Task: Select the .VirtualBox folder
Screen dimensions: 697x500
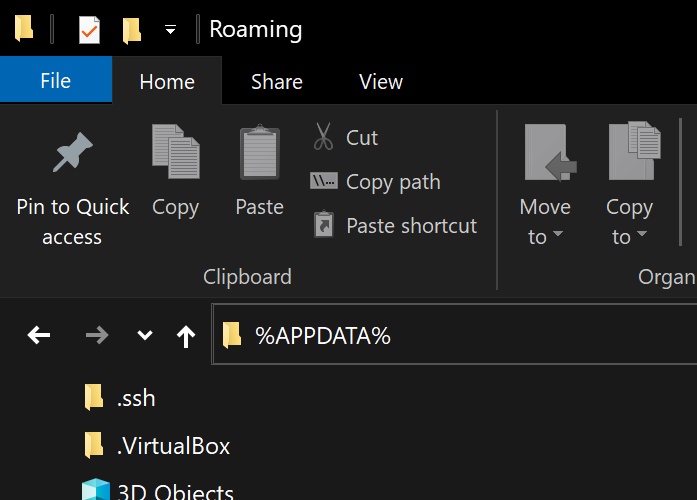Action: point(173,445)
